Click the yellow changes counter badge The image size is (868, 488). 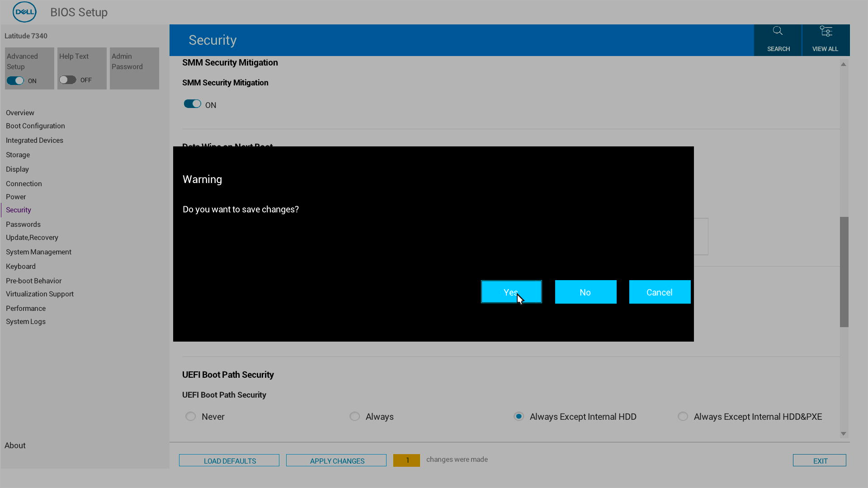pyautogui.click(x=406, y=460)
